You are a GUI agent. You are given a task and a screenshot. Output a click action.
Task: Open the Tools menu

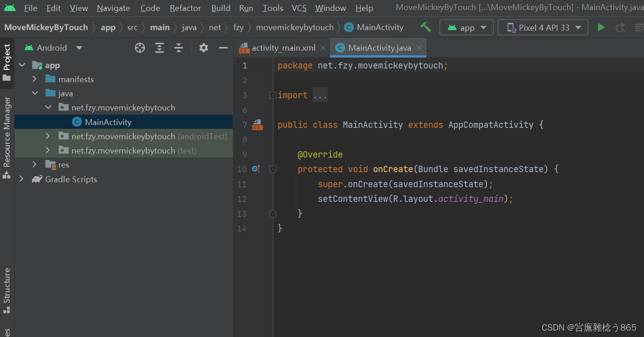coord(273,8)
